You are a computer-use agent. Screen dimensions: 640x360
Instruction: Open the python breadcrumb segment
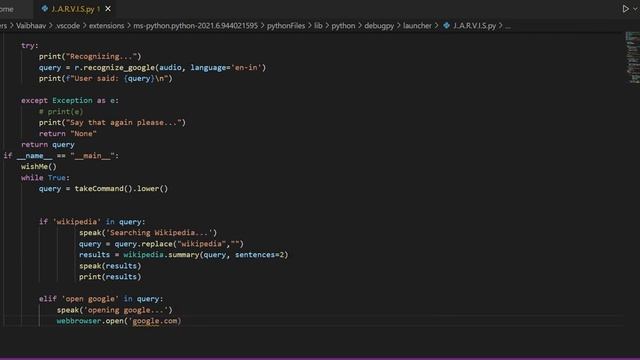[x=343, y=26]
